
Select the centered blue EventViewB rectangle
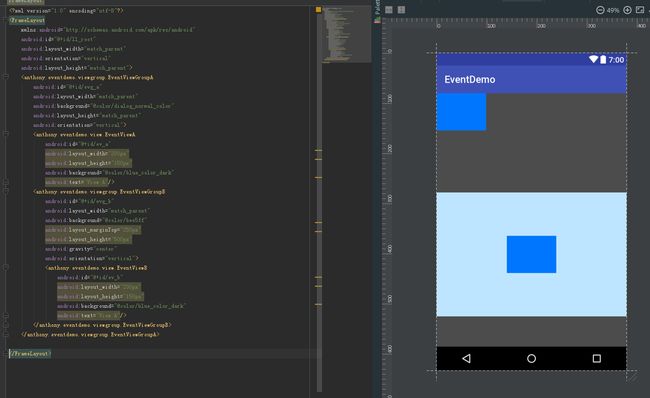click(x=531, y=254)
